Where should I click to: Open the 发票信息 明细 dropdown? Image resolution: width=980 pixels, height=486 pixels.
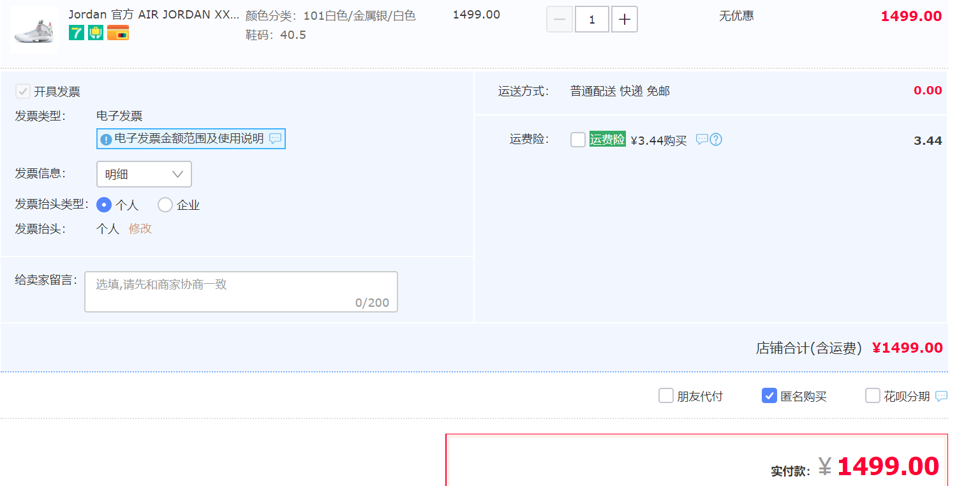(144, 174)
